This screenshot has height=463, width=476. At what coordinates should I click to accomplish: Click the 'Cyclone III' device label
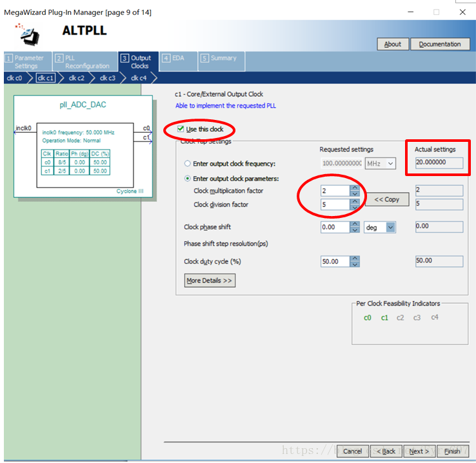[130, 191]
